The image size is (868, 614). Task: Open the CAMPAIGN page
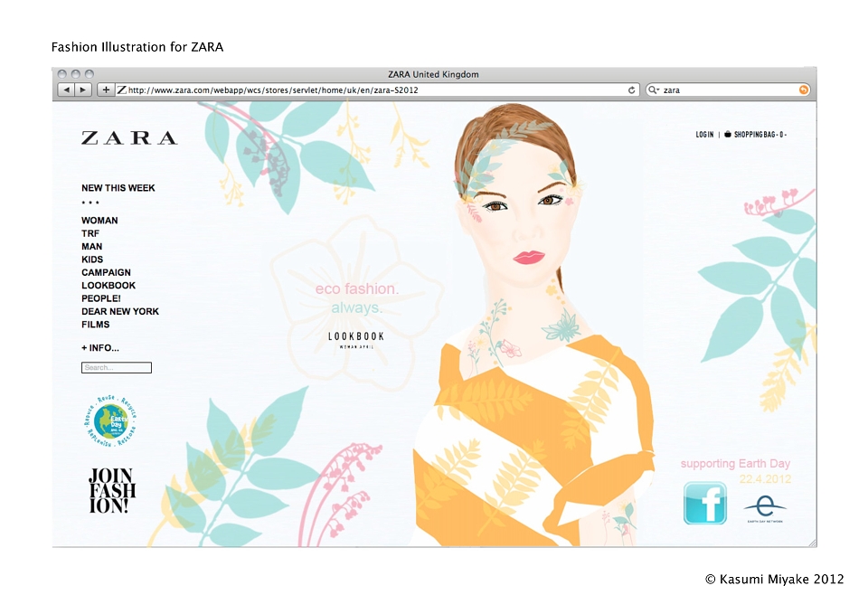tap(107, 272)
